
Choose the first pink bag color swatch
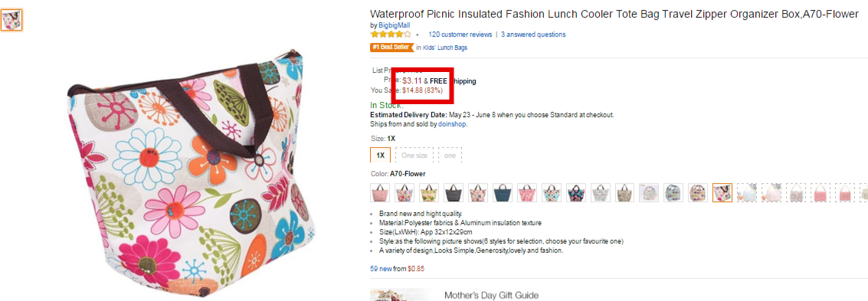(x=380, y=192)
